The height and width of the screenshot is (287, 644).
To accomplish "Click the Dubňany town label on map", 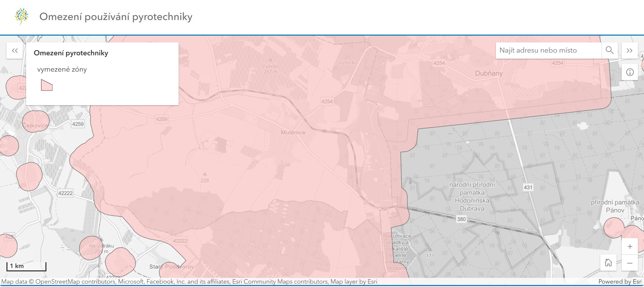I will point(489,73).
